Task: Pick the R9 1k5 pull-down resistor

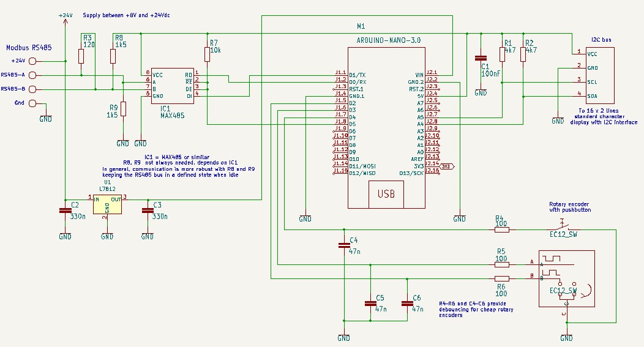Action: click(x=123, y=109)
